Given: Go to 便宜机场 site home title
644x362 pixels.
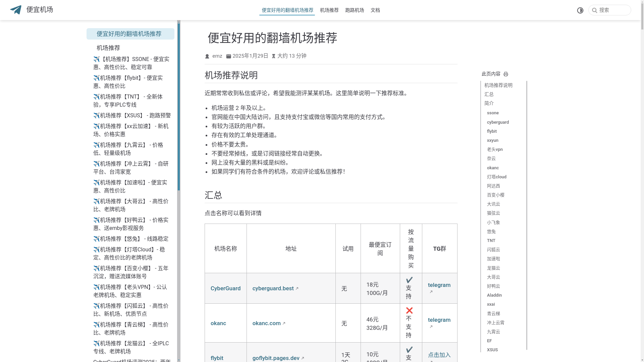Looking at the screenshot, I should tap(40, 10).
